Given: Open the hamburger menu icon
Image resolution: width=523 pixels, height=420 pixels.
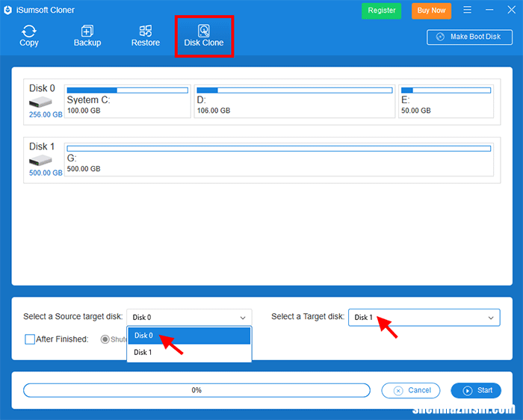Looking at the screenshot, I should click(467, 10).
